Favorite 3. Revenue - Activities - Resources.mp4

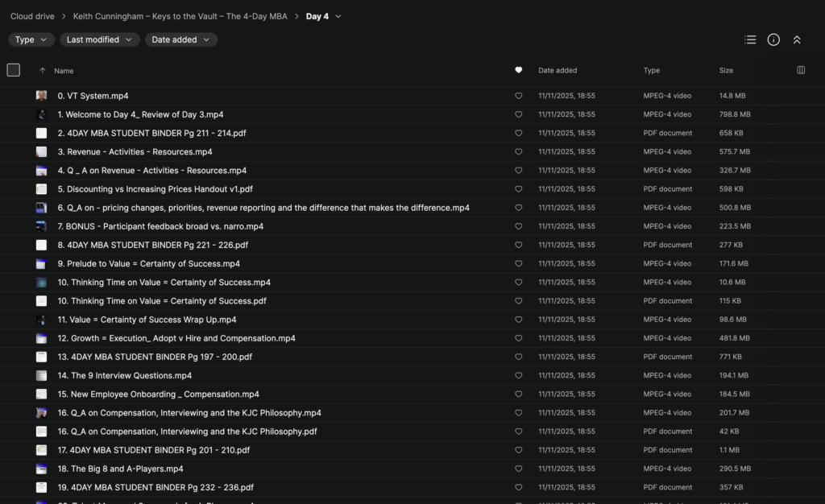click(518, 152)
